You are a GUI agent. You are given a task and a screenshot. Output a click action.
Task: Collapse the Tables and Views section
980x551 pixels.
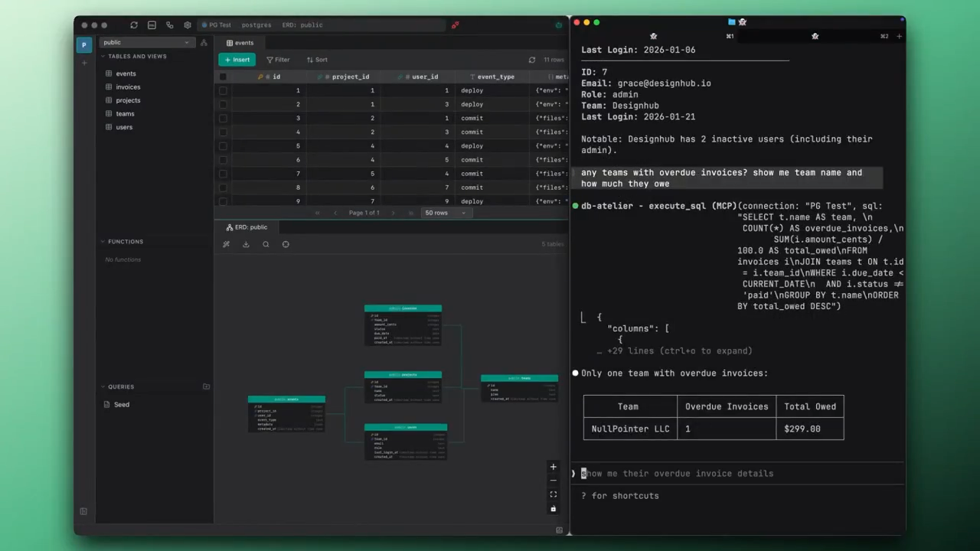(x=103, y=57)
